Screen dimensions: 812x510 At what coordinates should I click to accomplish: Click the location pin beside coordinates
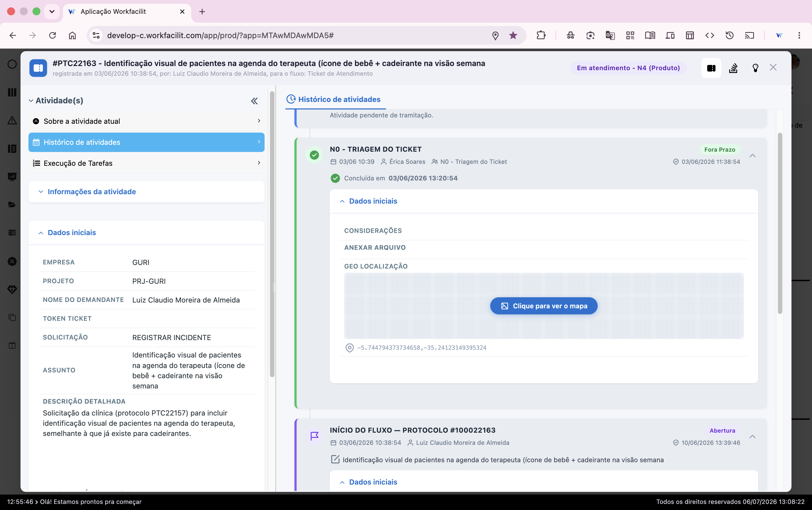(x=350, y=348)
